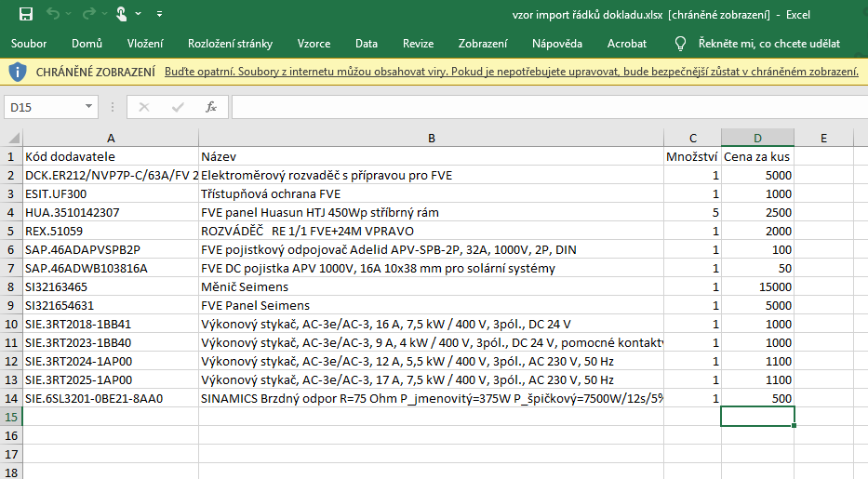Select column D header
This screenshot has width=868, height=479.
(x=757, y=139)
